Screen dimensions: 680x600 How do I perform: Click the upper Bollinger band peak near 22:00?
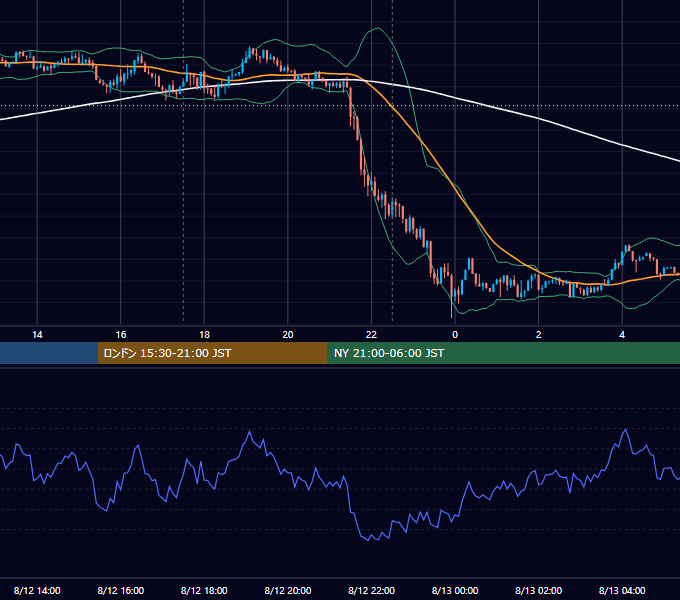(x=378, y=28)
